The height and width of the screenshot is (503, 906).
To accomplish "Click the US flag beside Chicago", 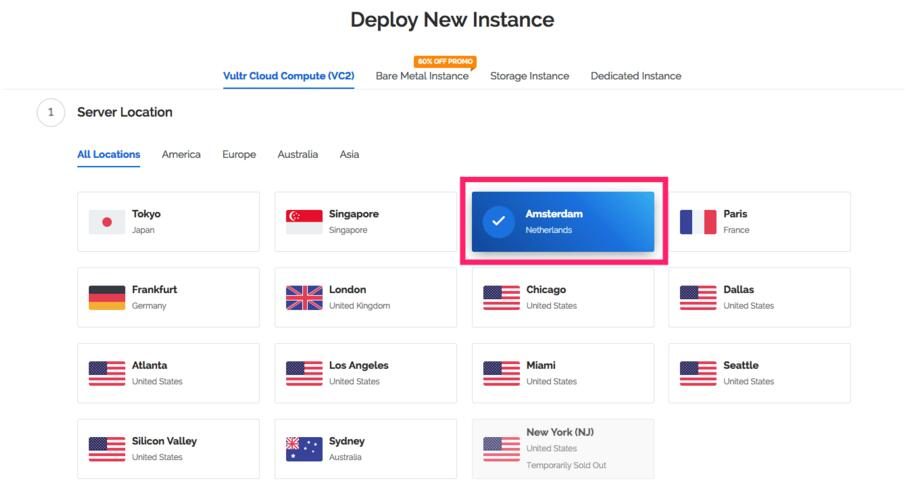I will tap(501, 298).
